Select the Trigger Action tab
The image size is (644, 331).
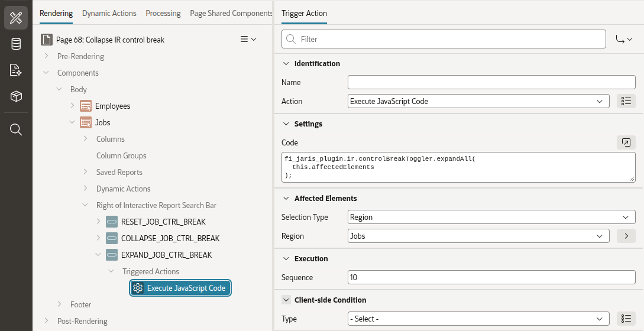[305, 13]
